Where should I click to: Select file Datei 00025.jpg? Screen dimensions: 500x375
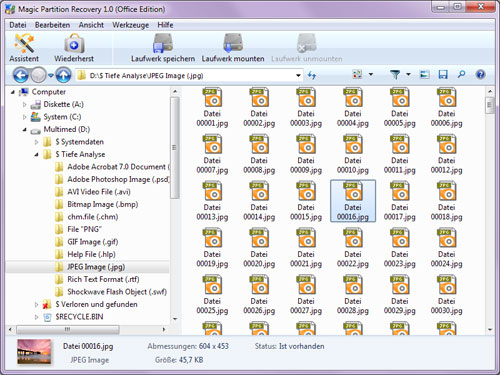[x=212, y=296]
